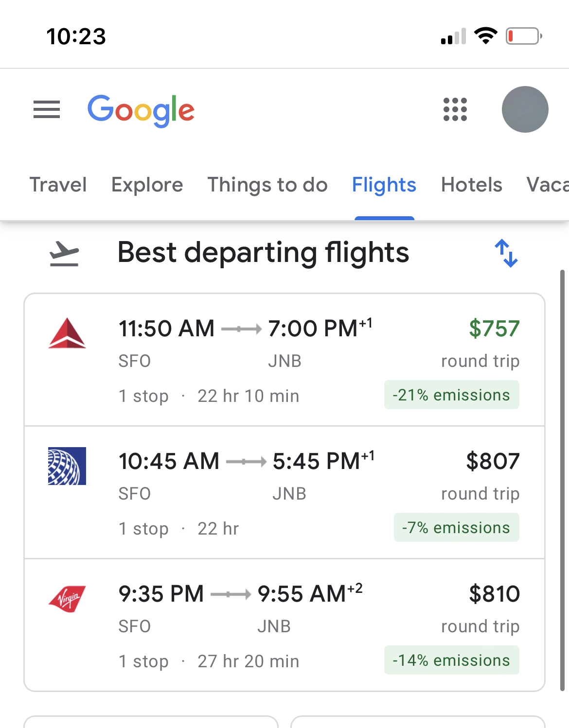The width and height of the screenshot is (569, 728).
Task: Select the $807 United round trip
Action: coord(284,493)
